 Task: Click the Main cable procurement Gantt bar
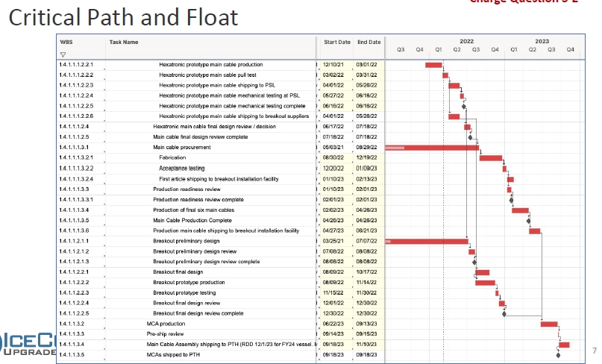432,148
